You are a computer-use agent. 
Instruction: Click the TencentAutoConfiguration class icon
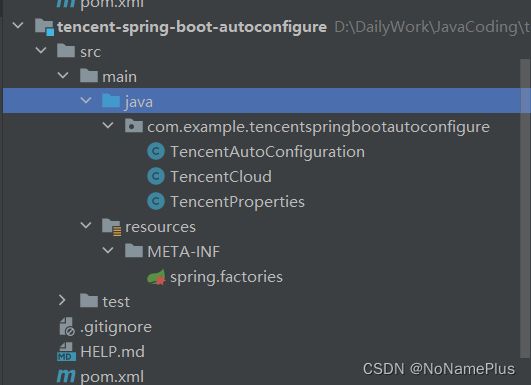(156, 151)
